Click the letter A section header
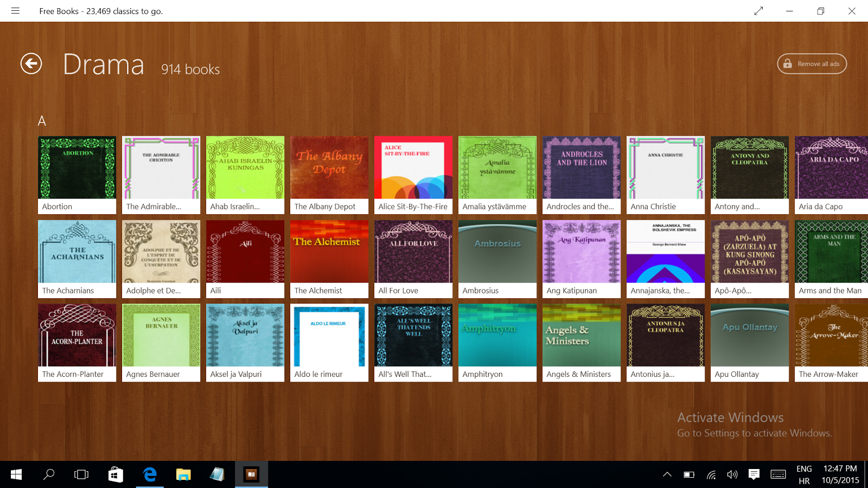The width and height of the screenshot is (868, 488). point(42,121)
